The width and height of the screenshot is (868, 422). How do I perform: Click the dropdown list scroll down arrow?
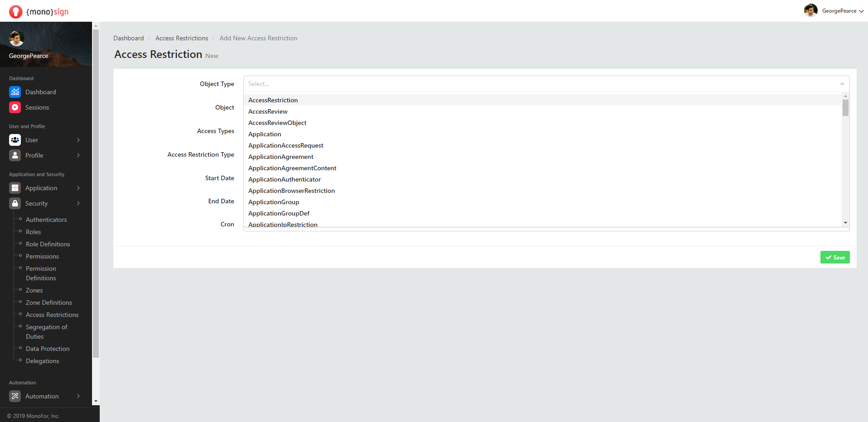click(845, 223)
